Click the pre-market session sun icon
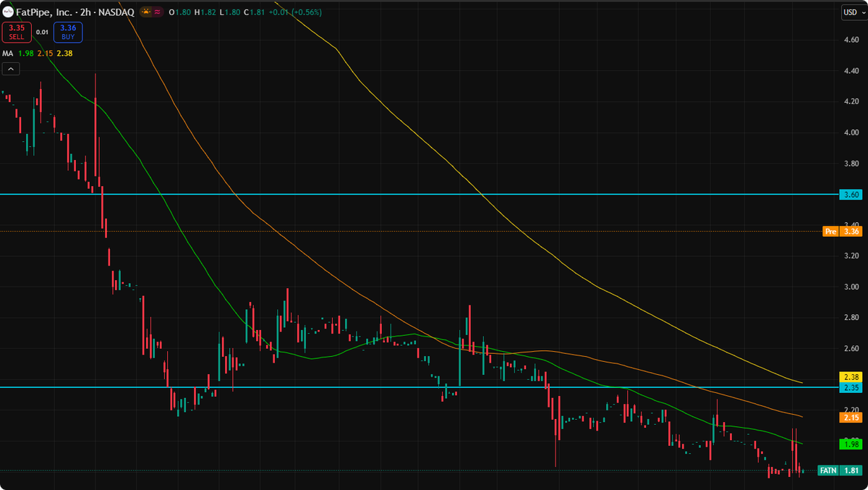This screenshot has height=490, width=868. pyautogui.click(x=145, y=12)
